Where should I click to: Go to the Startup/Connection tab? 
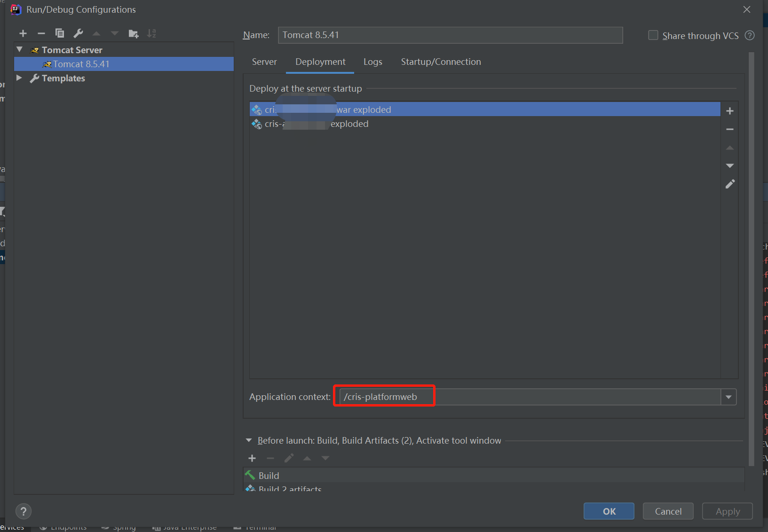click(x=441, y=62)
